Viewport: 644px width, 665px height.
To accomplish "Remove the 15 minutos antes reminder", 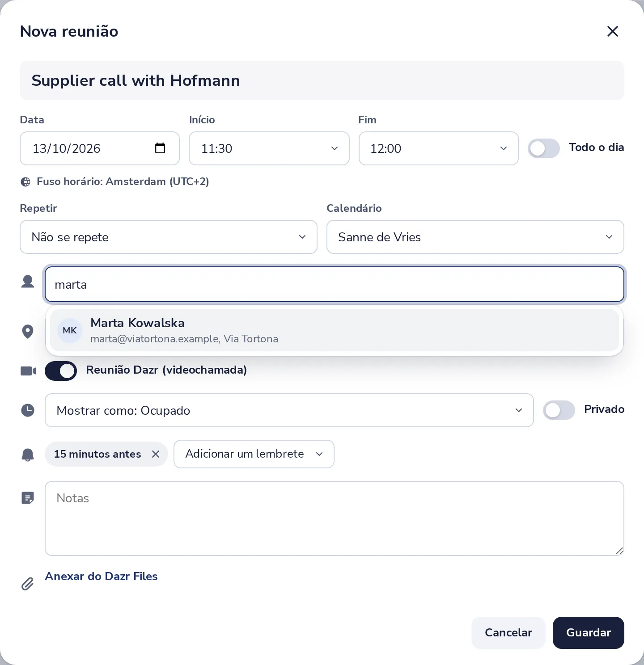I will 156,454.
